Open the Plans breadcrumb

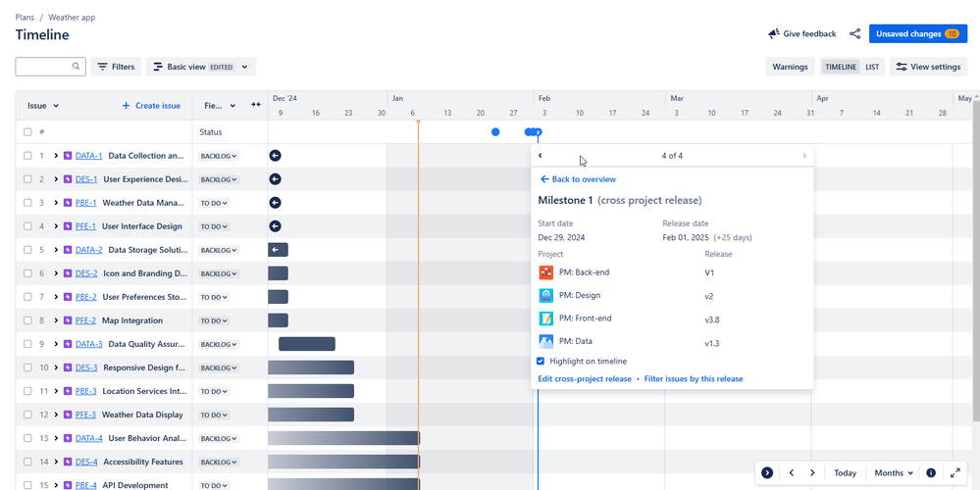click(25, 18)
